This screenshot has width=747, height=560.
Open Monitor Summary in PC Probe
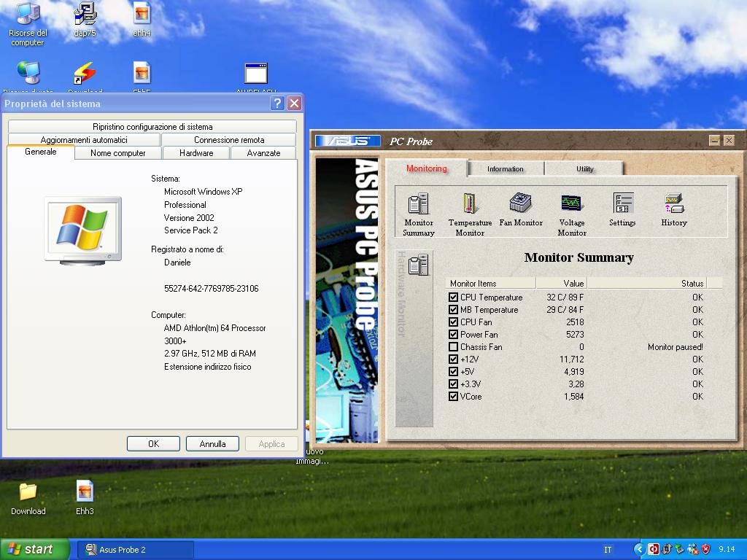click(418, 214)
